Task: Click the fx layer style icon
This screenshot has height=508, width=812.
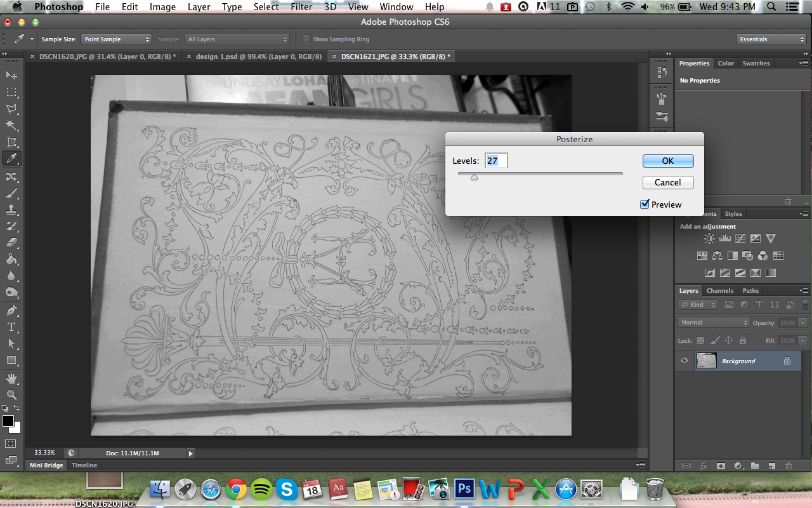Action: coord(704,465)
